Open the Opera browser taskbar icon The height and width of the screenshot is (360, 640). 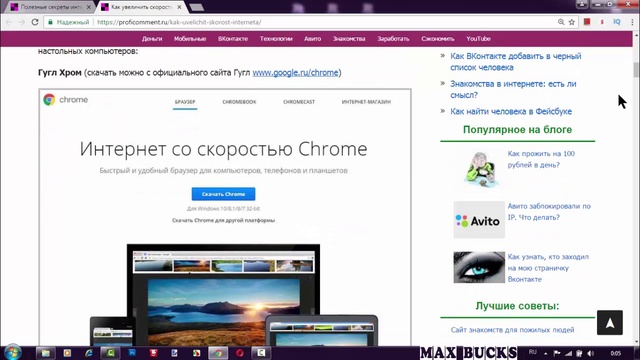pyautogui.click(x=240, y=353)
